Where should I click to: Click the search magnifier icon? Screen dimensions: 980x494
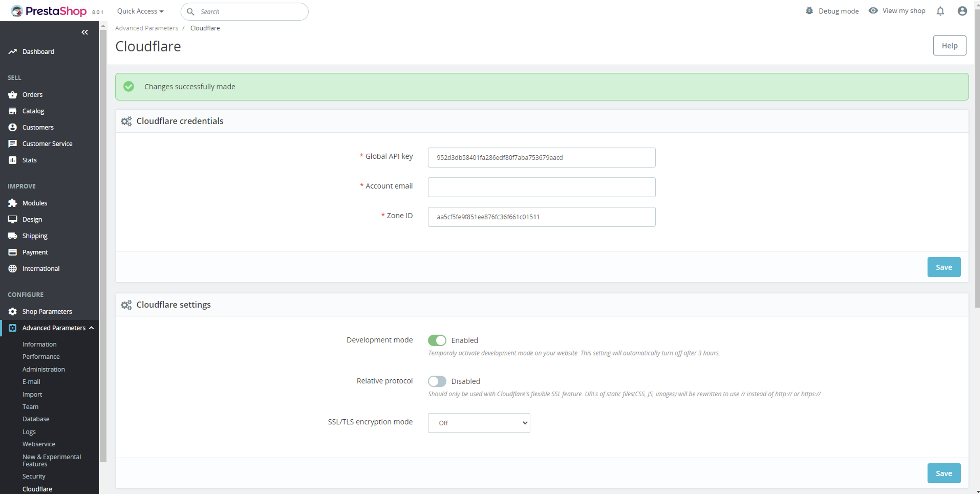[190, 12]
